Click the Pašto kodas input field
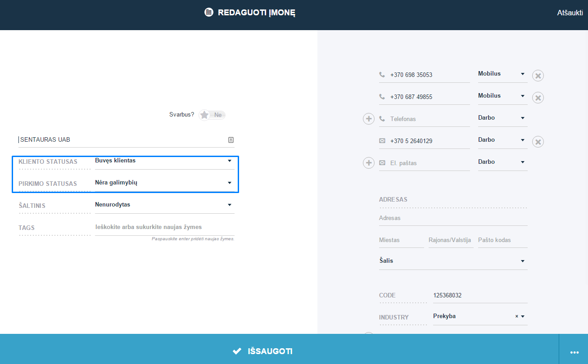This screenshot has height=364, width=588. click(503, 240)
